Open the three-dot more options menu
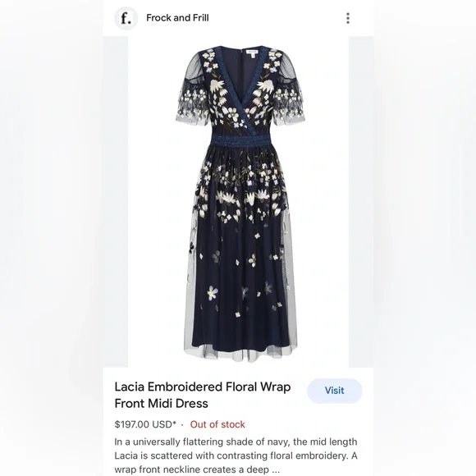 click(x=348, y=18)
